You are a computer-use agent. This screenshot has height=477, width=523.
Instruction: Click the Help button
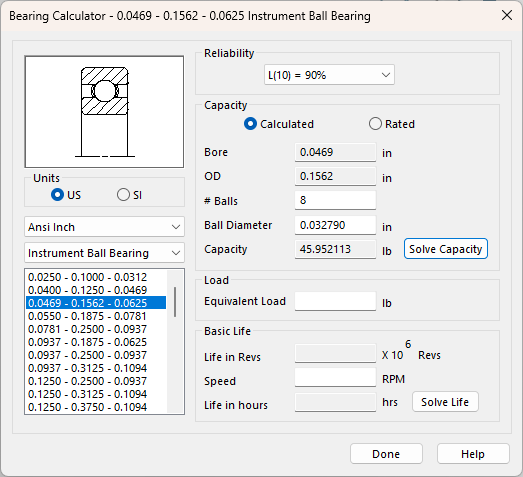pyautogui.click(x=473, y=454)
